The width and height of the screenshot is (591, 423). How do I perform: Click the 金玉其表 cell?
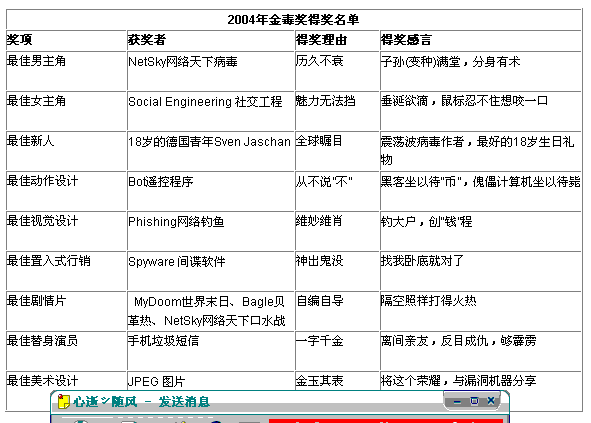click(x=337, y=381)
